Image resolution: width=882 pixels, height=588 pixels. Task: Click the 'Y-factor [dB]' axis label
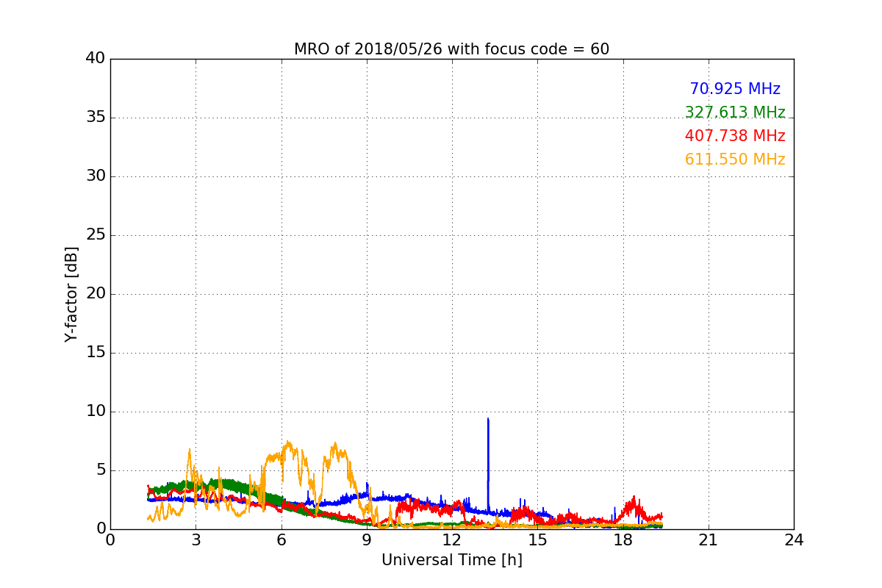(x=71, y=294)
